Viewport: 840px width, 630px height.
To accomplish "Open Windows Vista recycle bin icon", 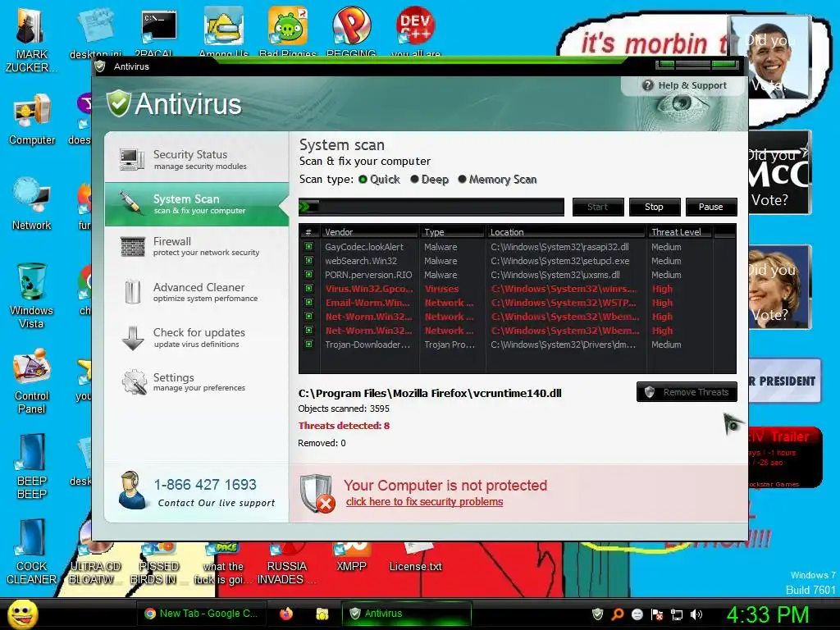I will [x=32, y=295].
